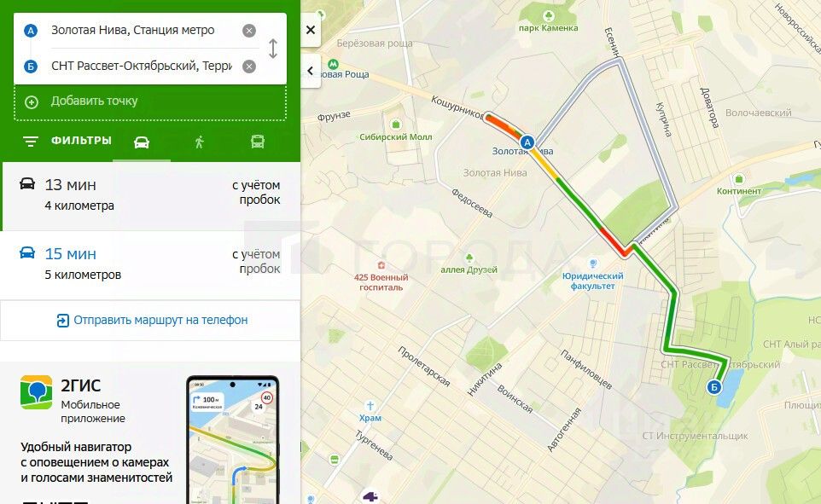The image size is (821, 504).
Task: Clear the СНТ Рассвет-Октябрьский destination field
Action: (249, 67)
